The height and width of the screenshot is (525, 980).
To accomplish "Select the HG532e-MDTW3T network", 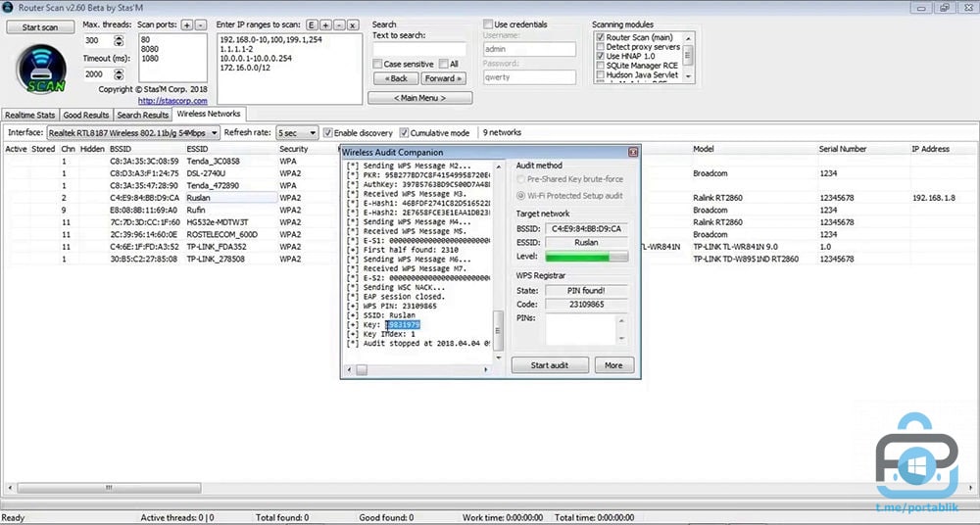I will pyautogui.click(x=217, y=222).
